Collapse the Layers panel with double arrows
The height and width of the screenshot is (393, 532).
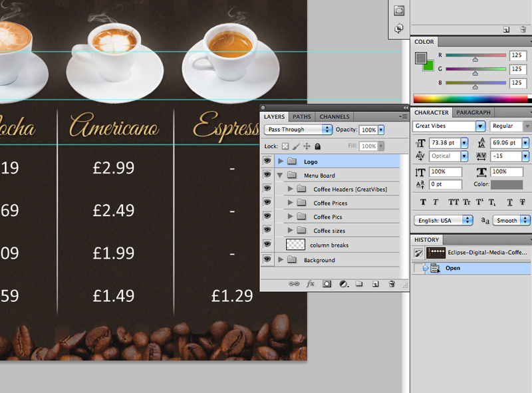406,108
